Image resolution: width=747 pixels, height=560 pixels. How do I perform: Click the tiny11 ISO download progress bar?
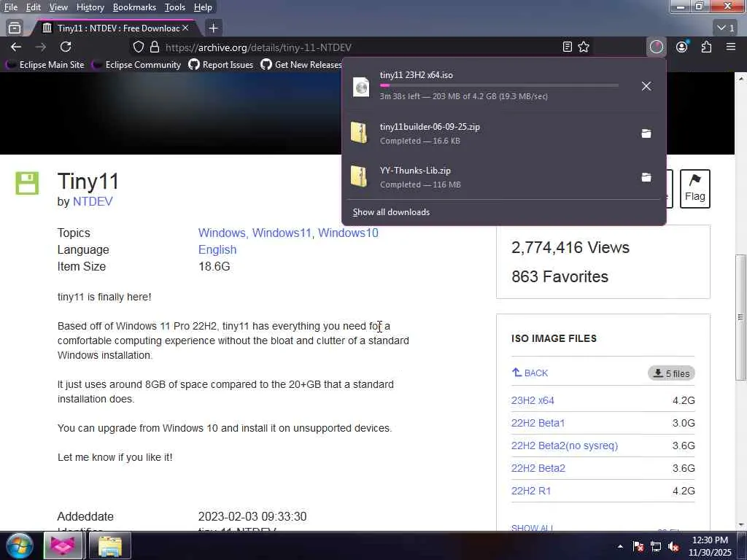tap(499, 85)
